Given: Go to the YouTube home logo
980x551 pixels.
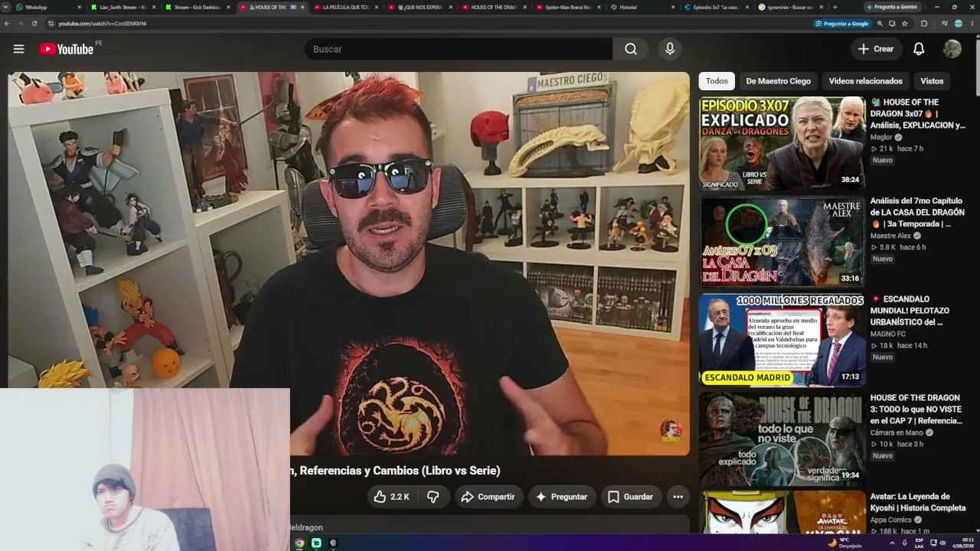Looking at the screenshot, I should coord(67,49).
